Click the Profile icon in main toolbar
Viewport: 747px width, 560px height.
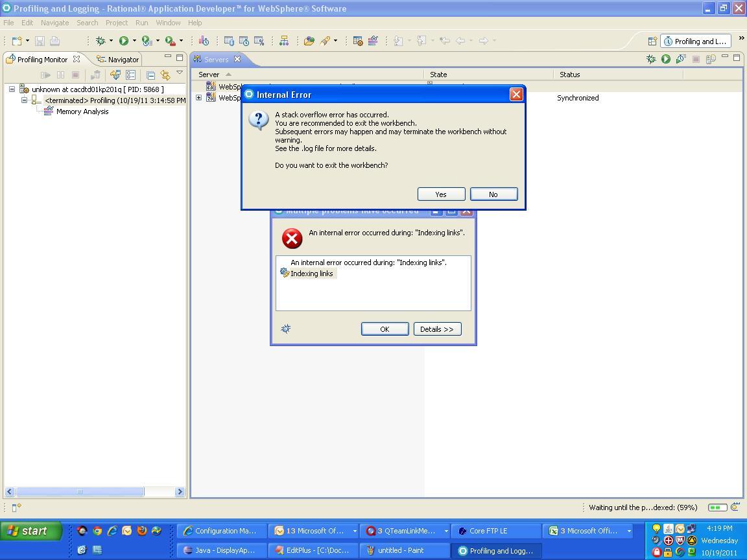tap(147, 41)
